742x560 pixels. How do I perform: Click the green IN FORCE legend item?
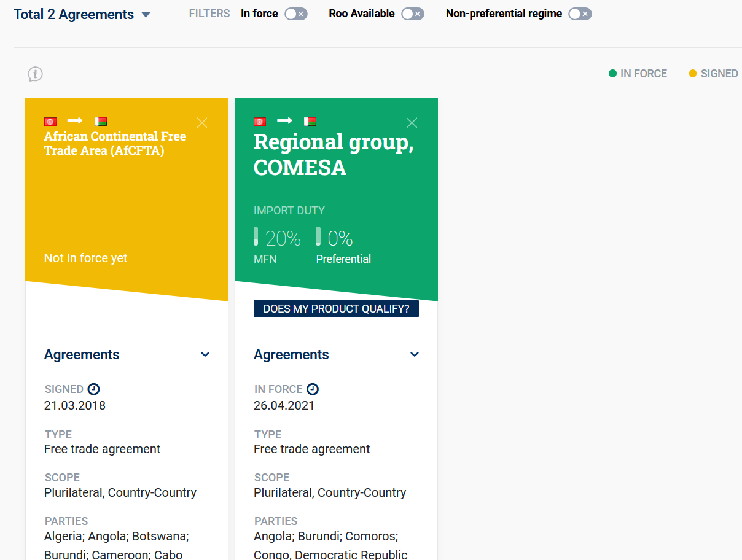(x=638, y=74)
